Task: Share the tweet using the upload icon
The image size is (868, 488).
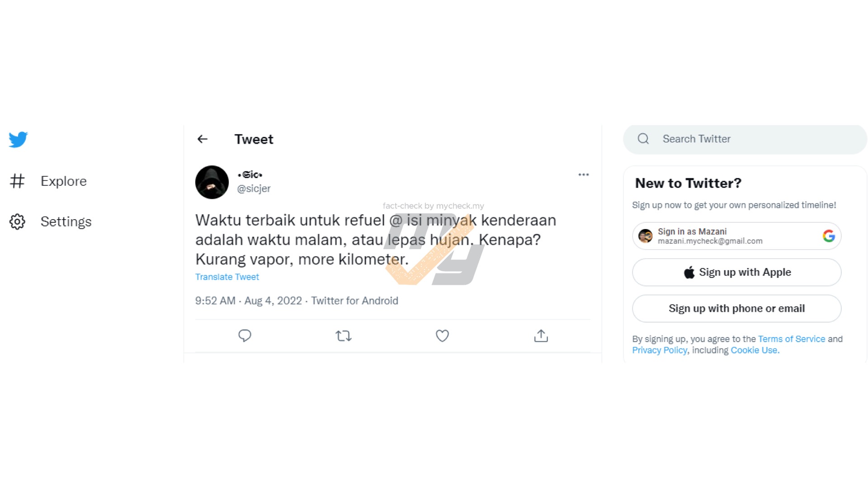Action: coord(541,336)
